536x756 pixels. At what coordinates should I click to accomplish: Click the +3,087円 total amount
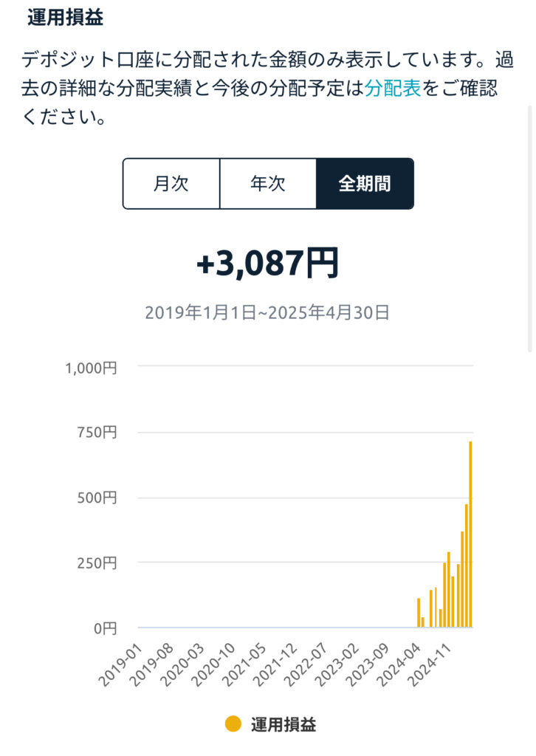pos(267,264)
